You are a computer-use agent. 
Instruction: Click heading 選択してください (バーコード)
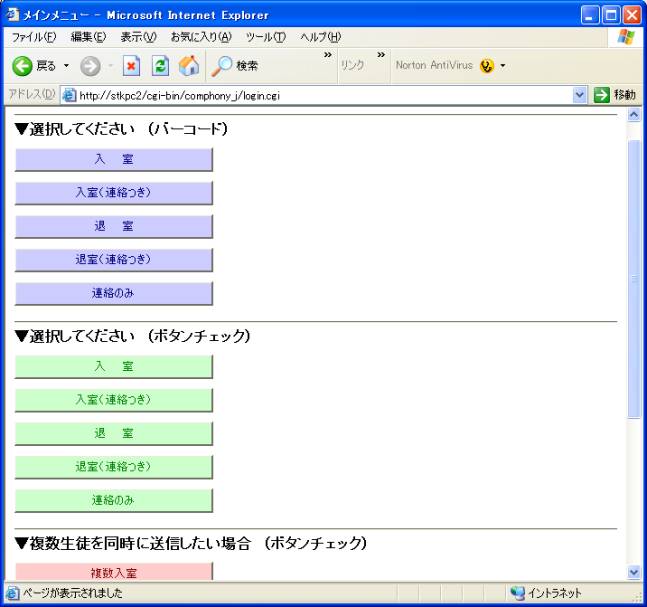[121, 129]
